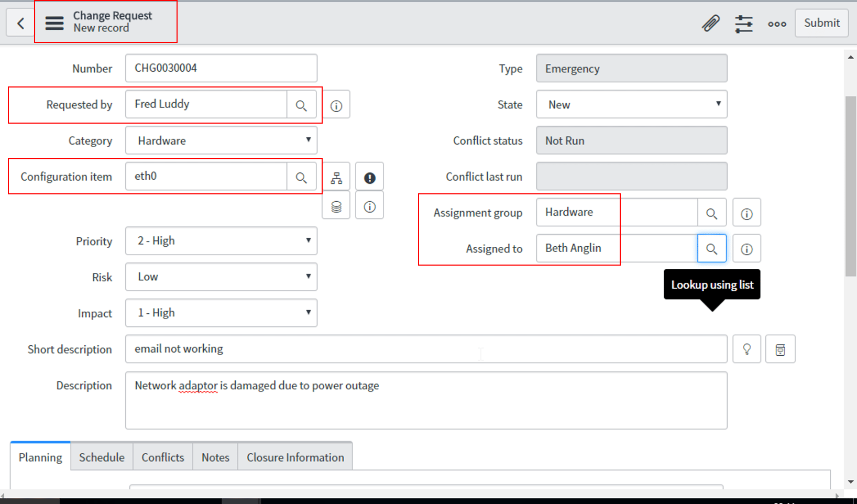The height and width of the screenshot is (504, 857).
Task: Click the empty Conflict last run field
Action: click(x=632, y=177)
